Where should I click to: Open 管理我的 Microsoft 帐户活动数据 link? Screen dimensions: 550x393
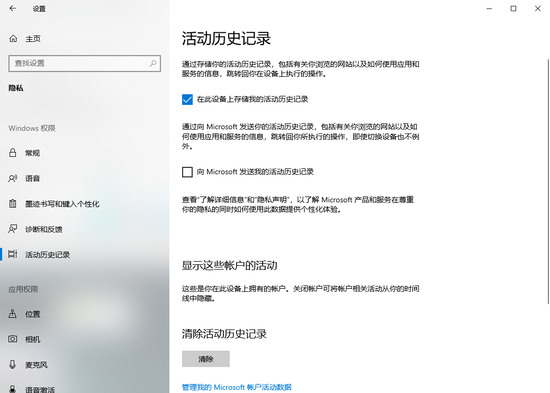236,387
